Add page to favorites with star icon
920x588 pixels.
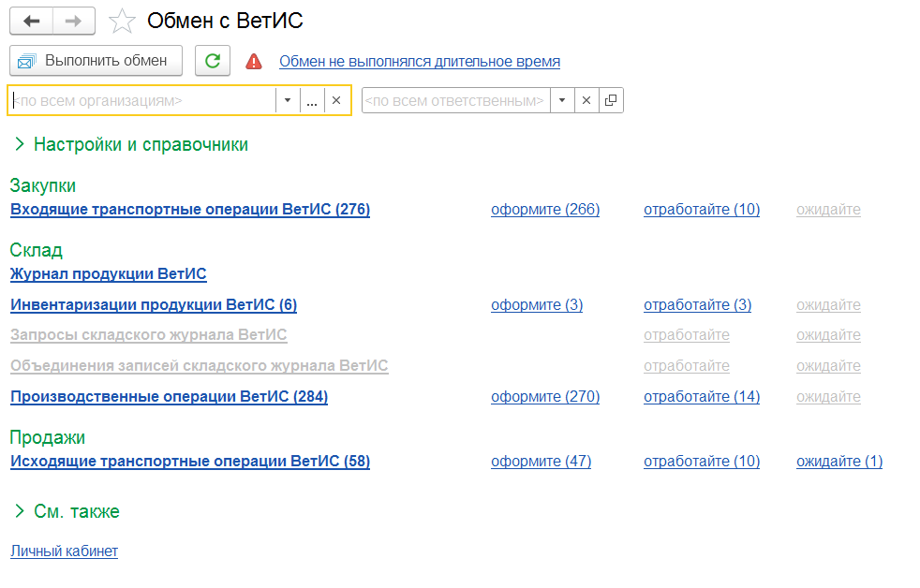tap(122, 22)
